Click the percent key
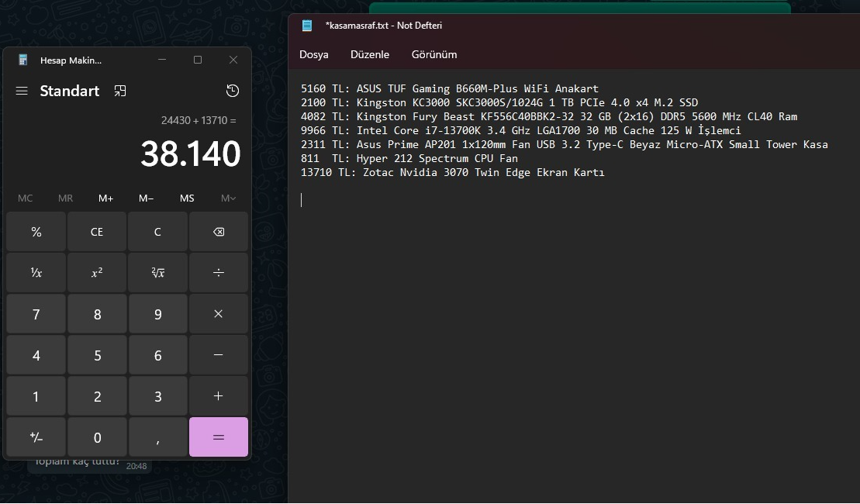This screenshot has height=504, width=860. tap(36, 232)
